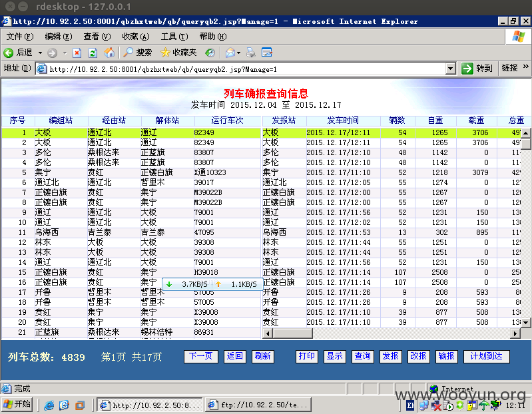This screenshot has height=414, width=532.
Task: Switch to ftp://10.92.2.50 taskbar window
Action: (x=258, y=405)
